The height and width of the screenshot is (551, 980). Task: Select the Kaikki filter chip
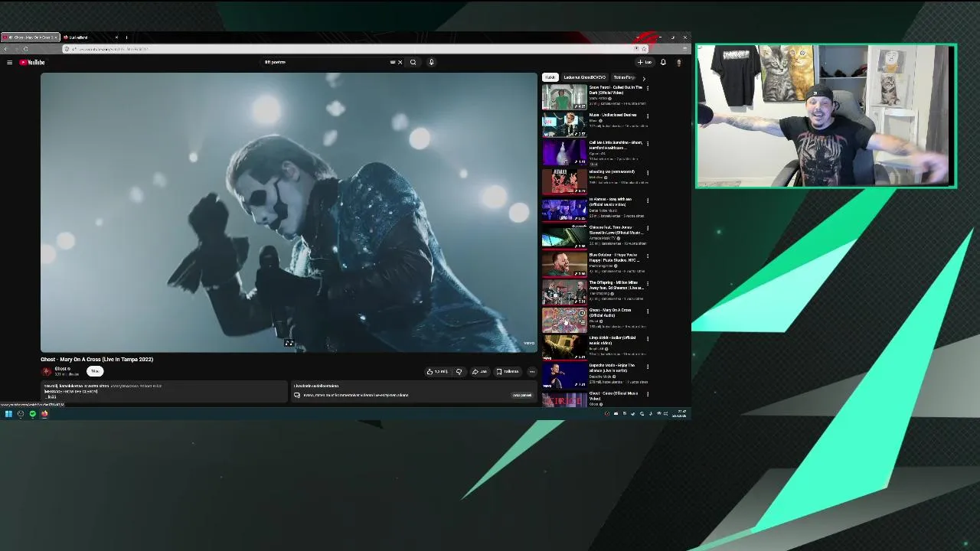[x=550, y=77]
